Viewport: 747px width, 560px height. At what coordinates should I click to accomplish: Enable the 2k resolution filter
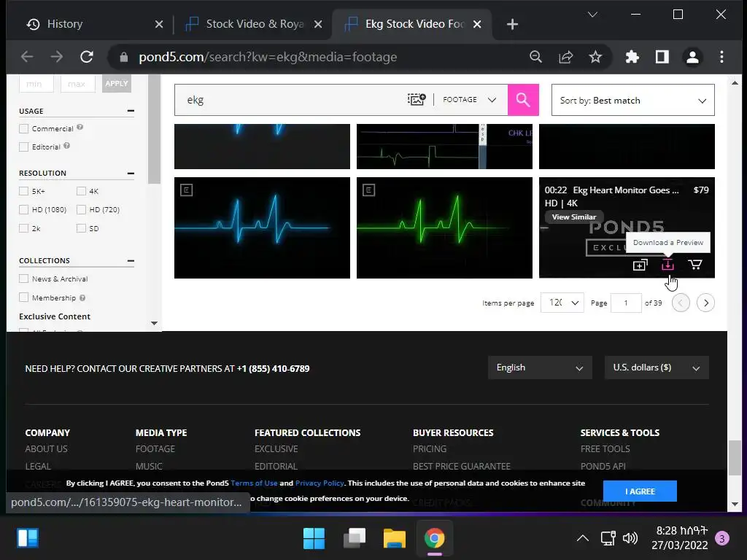pos(23,228)
